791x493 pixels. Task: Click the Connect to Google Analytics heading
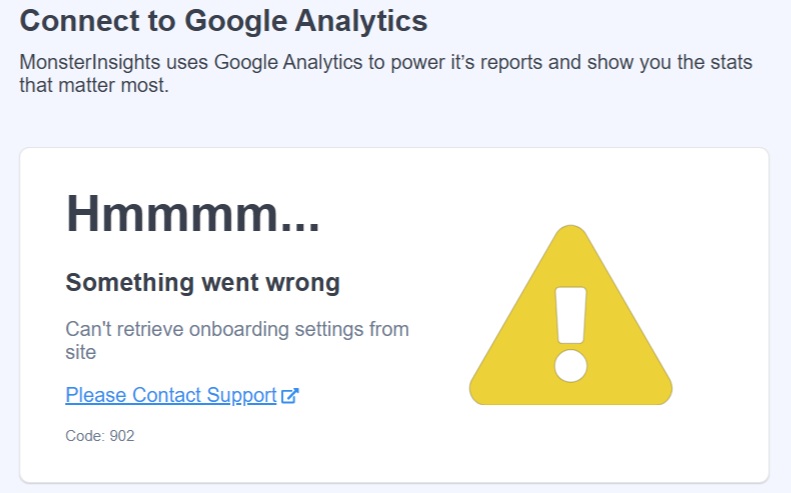pyautogui.click(x=223, y=20)
